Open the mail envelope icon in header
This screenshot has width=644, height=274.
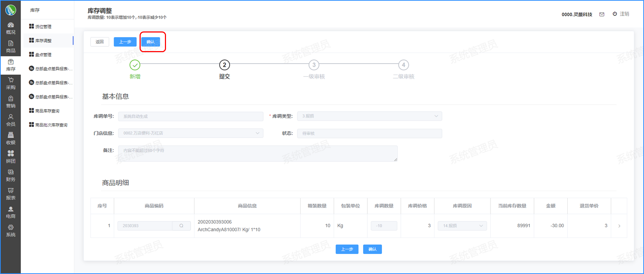pos(602,14)
